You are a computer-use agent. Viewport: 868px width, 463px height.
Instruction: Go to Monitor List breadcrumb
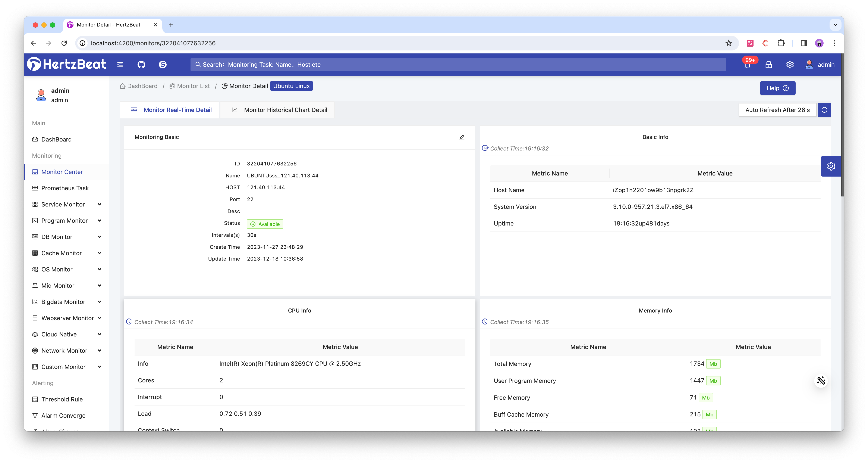[193, 86]
